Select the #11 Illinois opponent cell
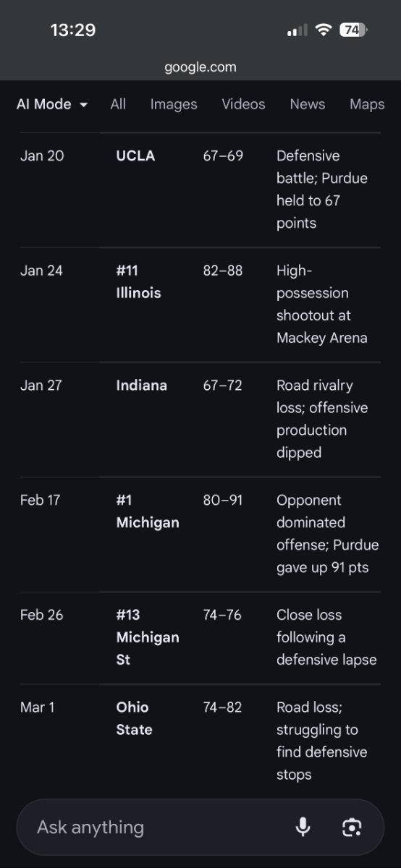 (x=138, y=281)
